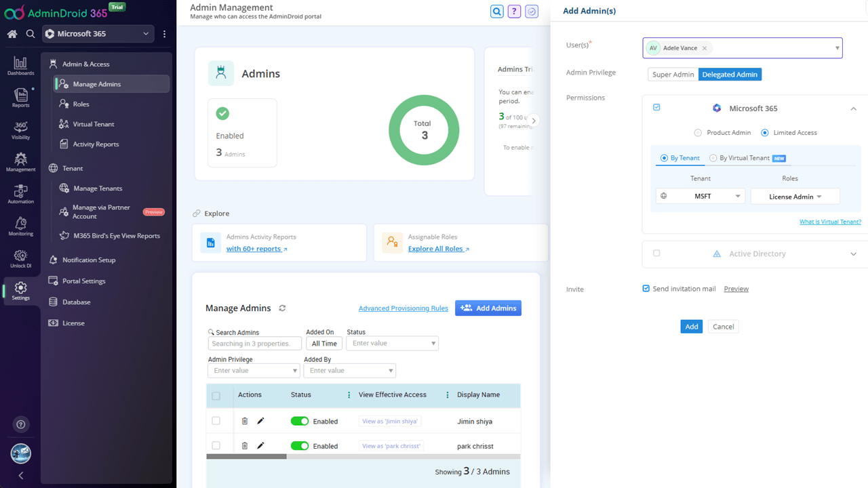Open the Monitoring section
868x488 pixels.
click(21, 226)
